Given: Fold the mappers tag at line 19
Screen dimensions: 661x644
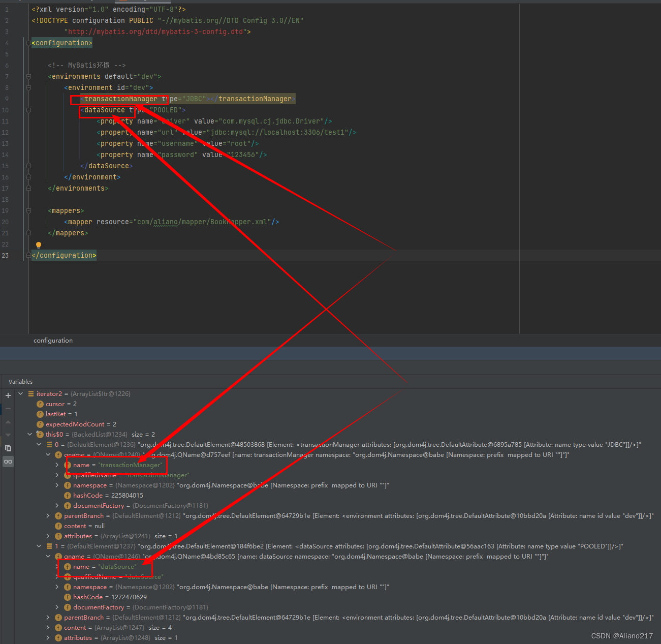Looking at the screenshot, I should tap(28, 211).
